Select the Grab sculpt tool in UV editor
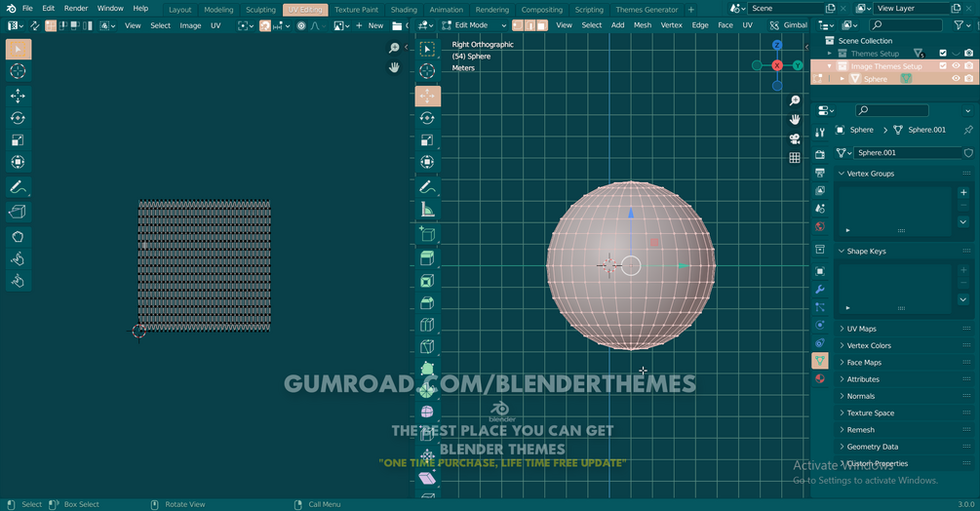Image resolution: width=980 pixels, height=511 pixels. point(19,237)
